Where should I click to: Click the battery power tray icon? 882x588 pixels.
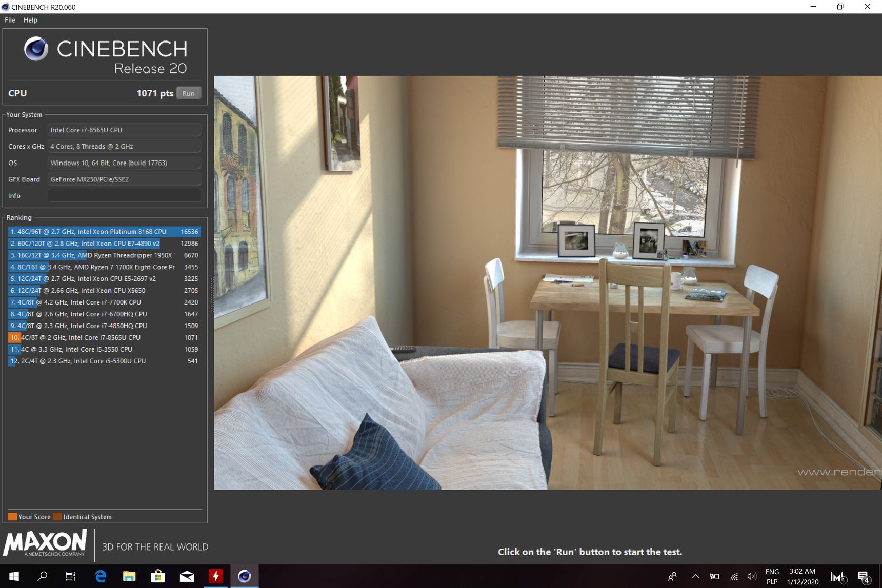(x=714, y=576)
